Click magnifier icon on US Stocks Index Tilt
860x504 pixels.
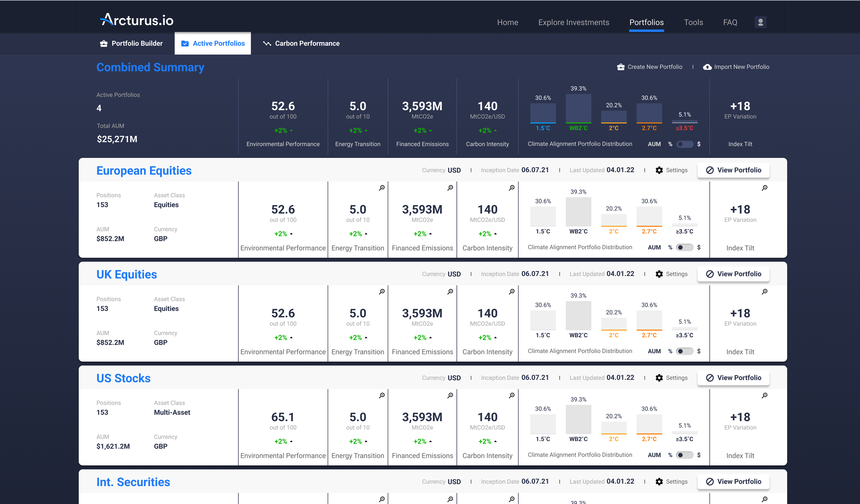click(x=764, y=396)
